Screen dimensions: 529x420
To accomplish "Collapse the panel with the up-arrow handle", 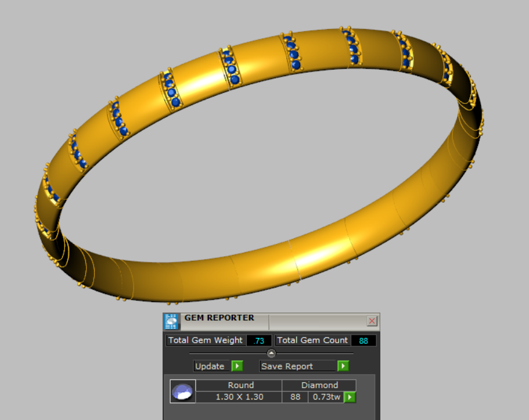I will pyautogui.click(x=271, y=353).
